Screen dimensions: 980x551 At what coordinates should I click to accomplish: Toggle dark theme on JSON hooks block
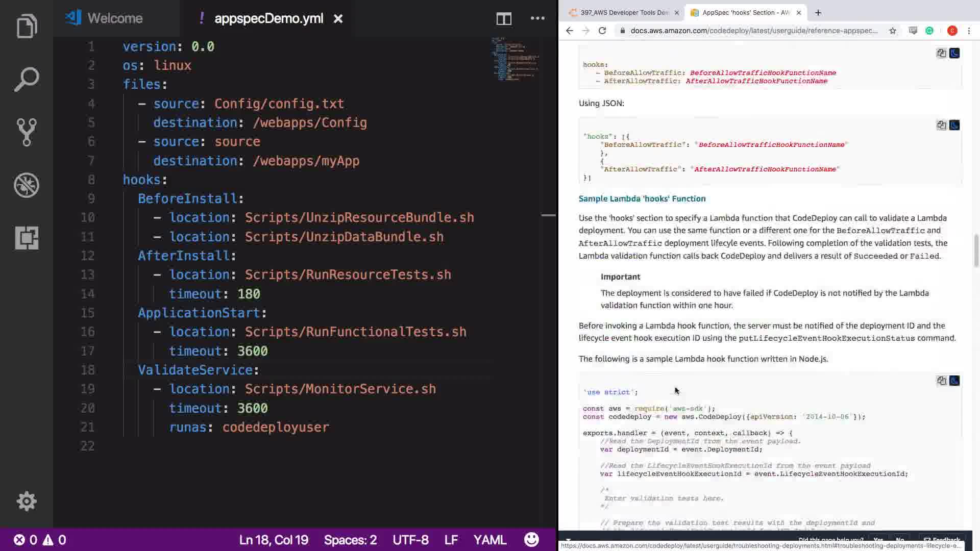[x=954, y=126]
